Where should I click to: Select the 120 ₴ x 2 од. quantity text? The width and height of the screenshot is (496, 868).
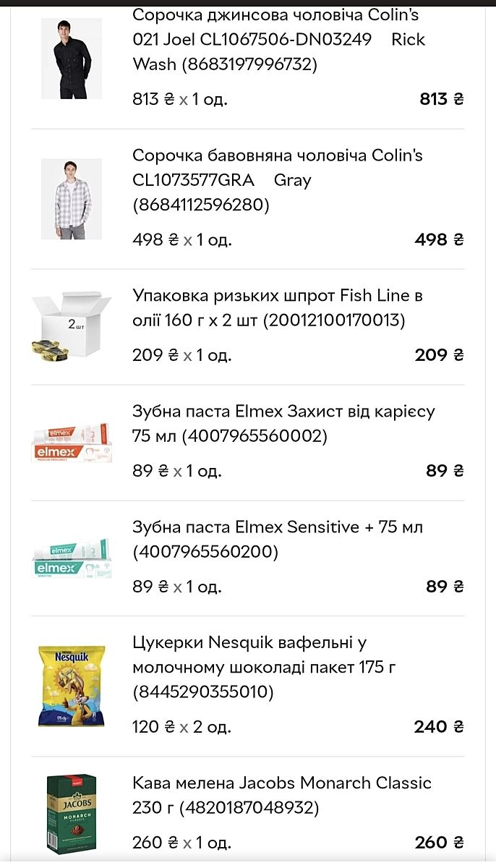(x=182, y=726)
